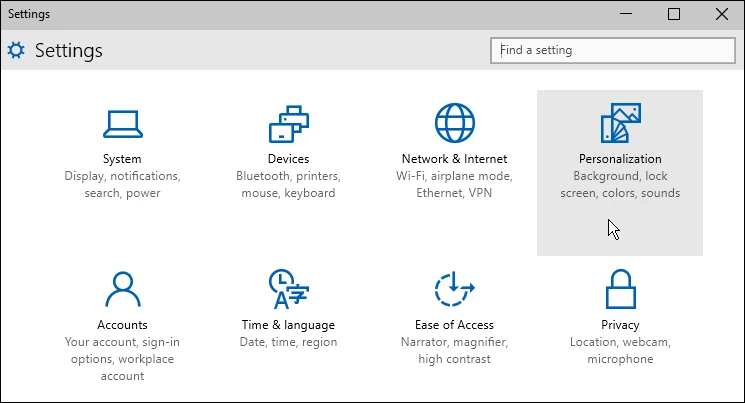Open Privacy padlock icon
The height and width of the screenshot is (403, 745).
point(621,289)
